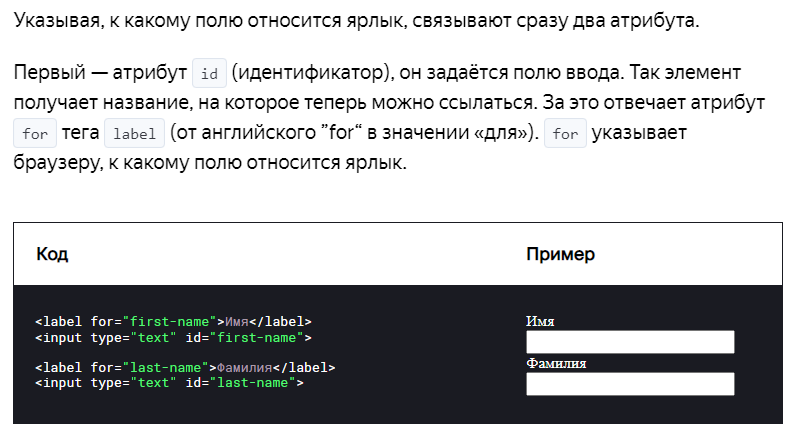Click the label for="last-name" code line
790x434 pixels.
click(185, 367)
